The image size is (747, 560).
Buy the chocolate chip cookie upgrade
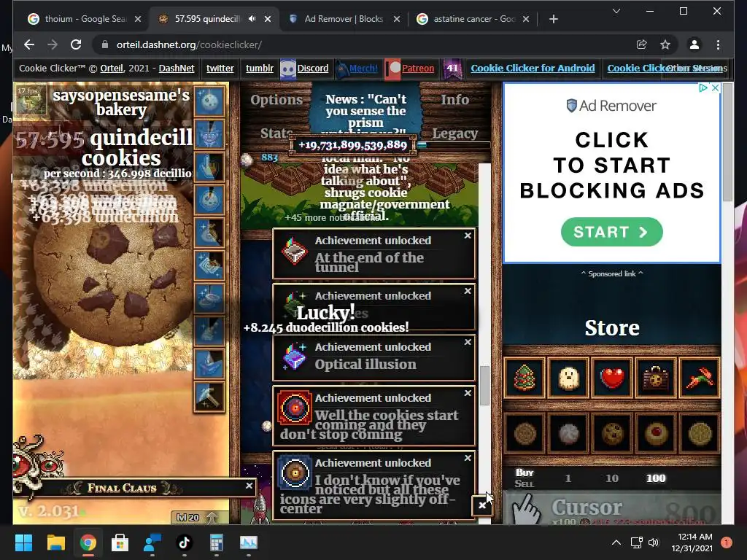612,433
